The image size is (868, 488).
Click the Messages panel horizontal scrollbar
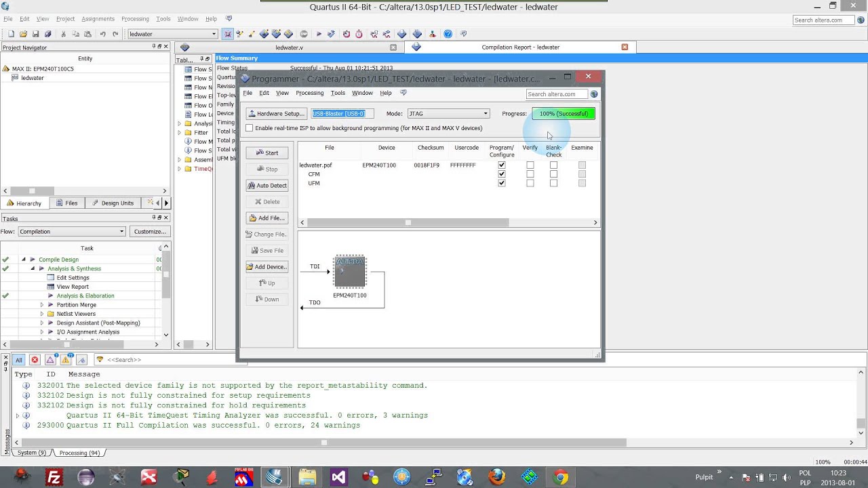(x=434, y=443)
